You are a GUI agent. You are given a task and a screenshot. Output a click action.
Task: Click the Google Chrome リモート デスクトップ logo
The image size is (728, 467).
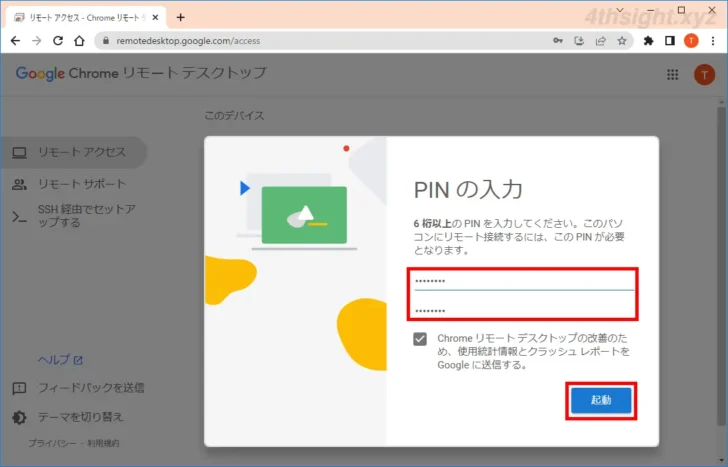(141, 73)
